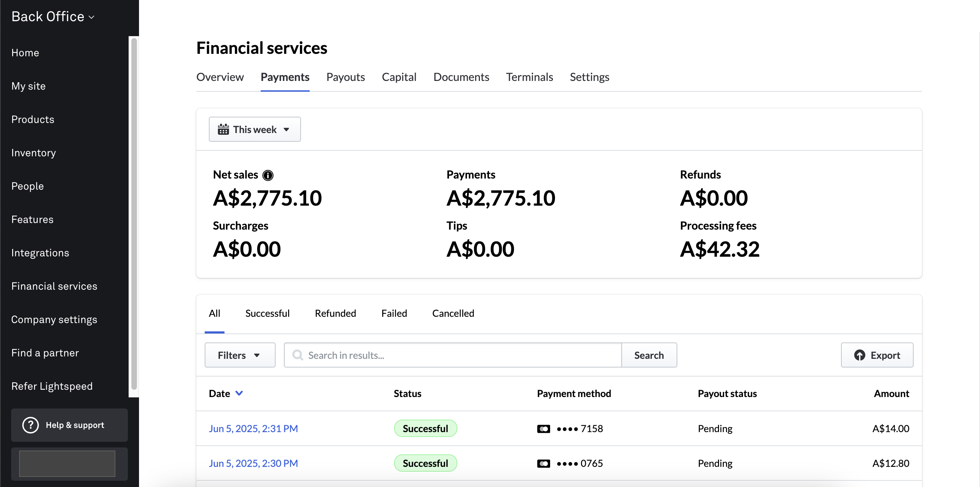Open the Documents tab
The width and height of the screenshot is (980, 487).
461,77
